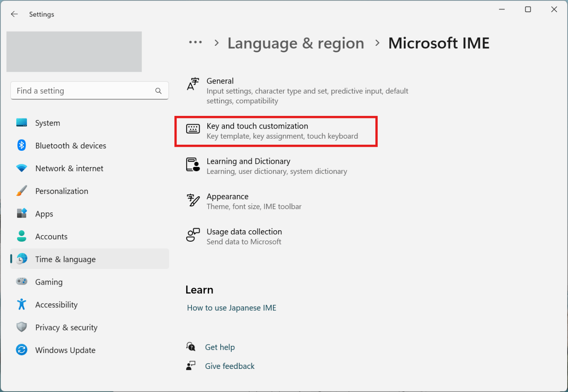Click the Network wifi icon
This screenshot has height=392, width=568.
(x=22, y=168)
